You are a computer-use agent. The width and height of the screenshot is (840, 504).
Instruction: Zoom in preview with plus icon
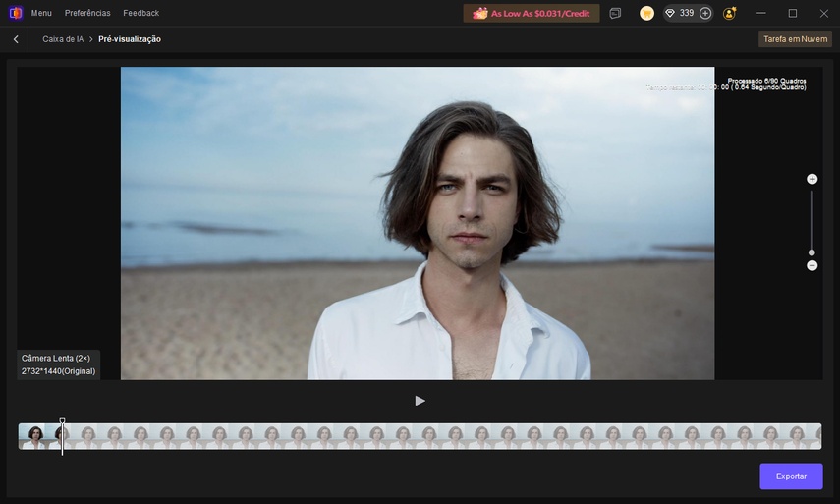tap(812, 179)
